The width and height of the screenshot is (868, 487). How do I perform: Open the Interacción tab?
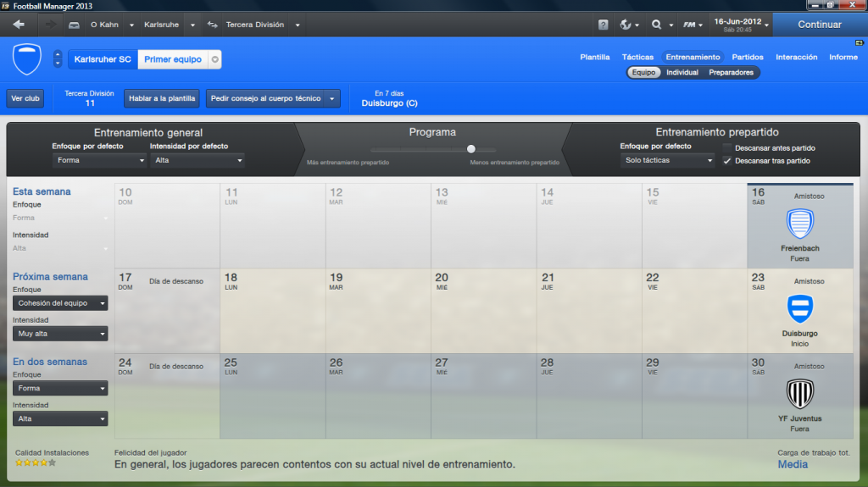tap(796, 57)
